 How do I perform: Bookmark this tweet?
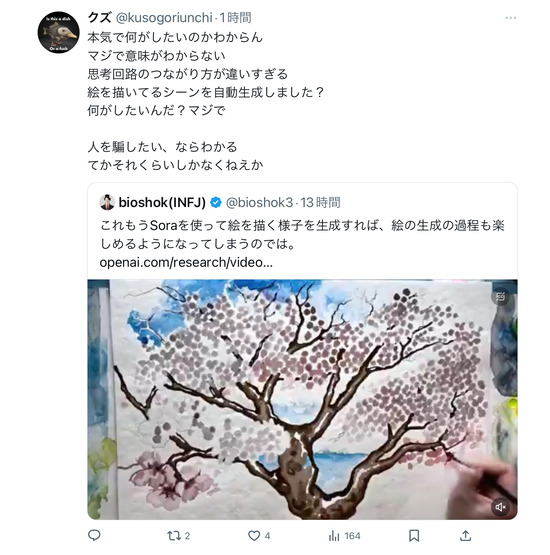pos(414,536)
